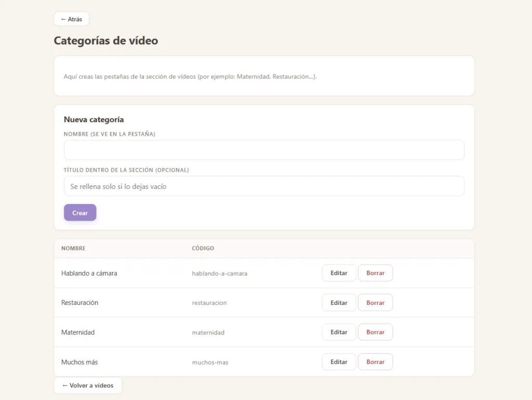
Task: Click the description text about pestañas
Action: tap(190, 77)
